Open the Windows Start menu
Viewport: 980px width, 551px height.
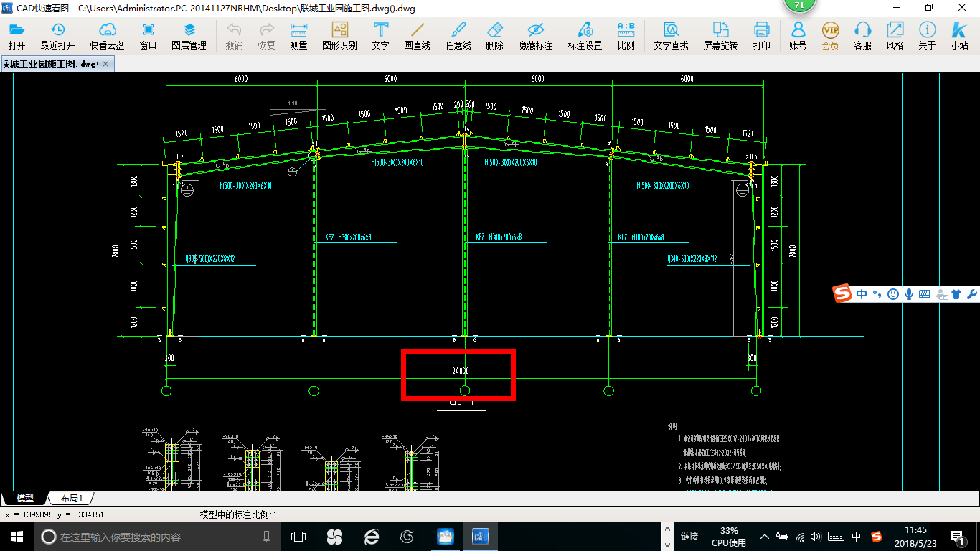pyautogui.click(x=17, y=537)
